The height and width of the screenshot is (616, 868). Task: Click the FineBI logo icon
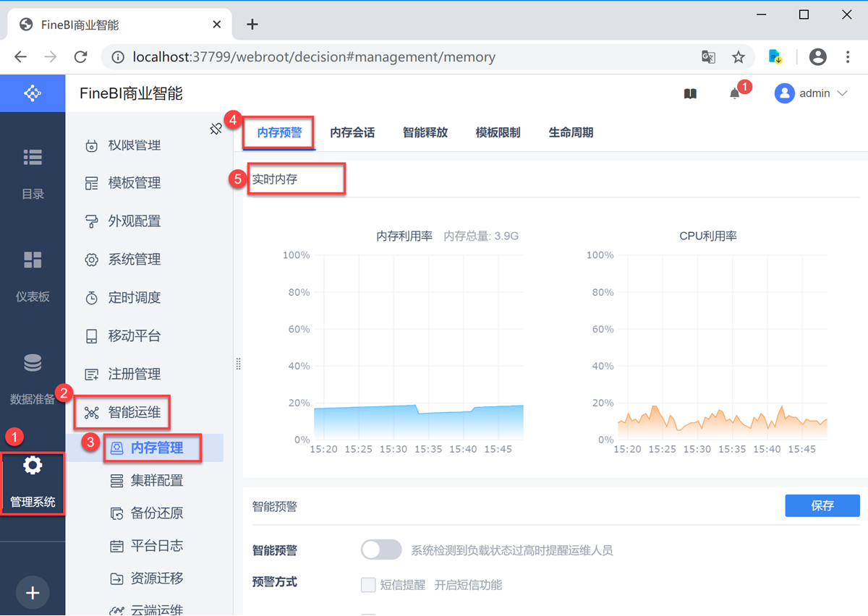pos(33,93)
